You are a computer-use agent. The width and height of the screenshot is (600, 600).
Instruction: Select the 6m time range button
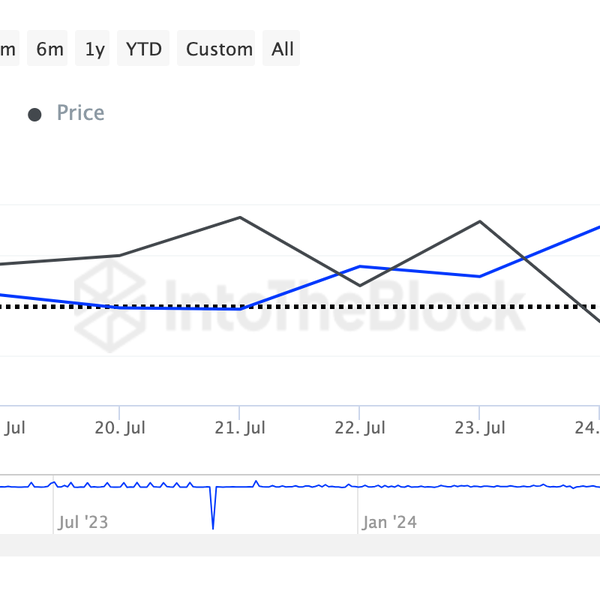tap(50, 48)
